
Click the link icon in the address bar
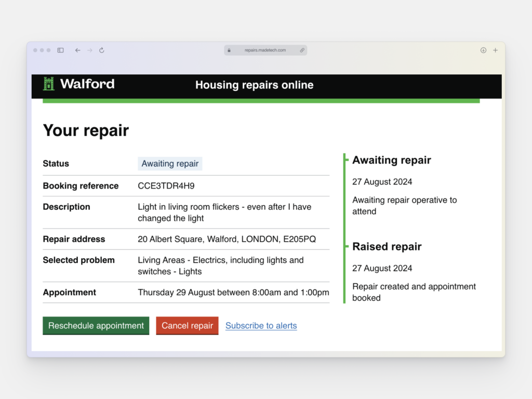(302, 50)
